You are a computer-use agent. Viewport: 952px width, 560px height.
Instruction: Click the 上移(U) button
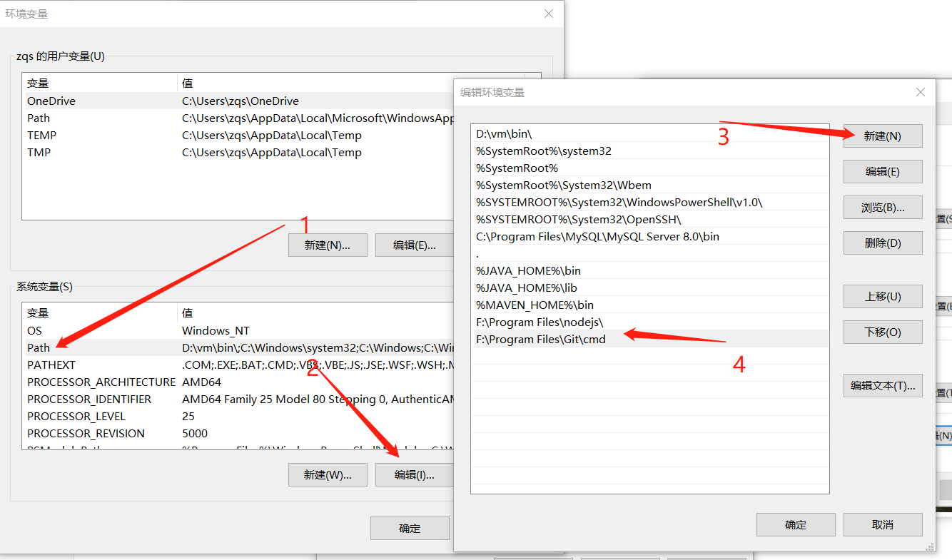pos(883,296)
